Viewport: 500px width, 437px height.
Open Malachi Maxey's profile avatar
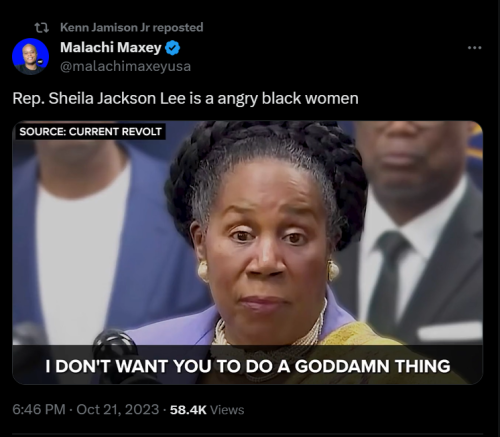click(x=30, y=57)
